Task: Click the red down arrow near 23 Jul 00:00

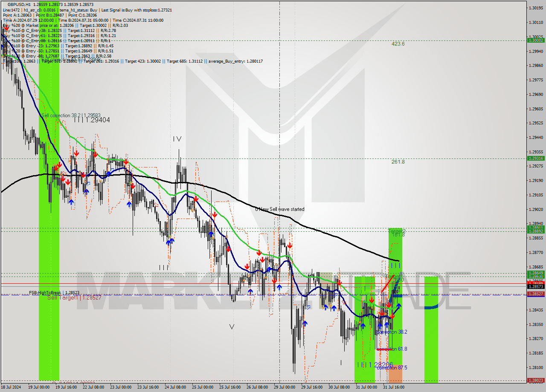Action: tap(126, 162)
